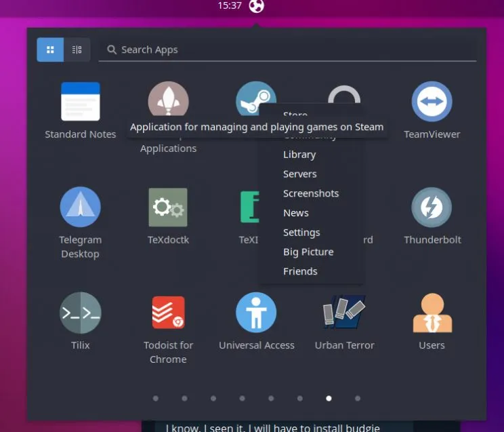This screenshot has height=432, width=504.
Task: Click the Tilix label text
Action: (81, 345)
